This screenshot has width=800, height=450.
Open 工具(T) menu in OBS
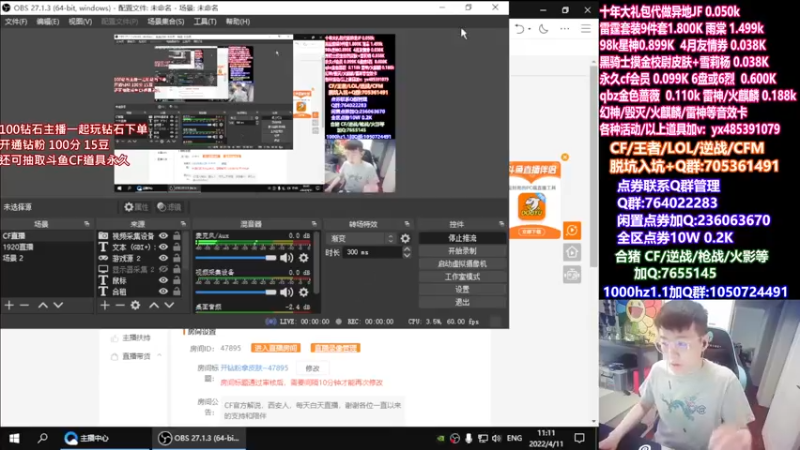pyautogui.click(x=205, y=21)
